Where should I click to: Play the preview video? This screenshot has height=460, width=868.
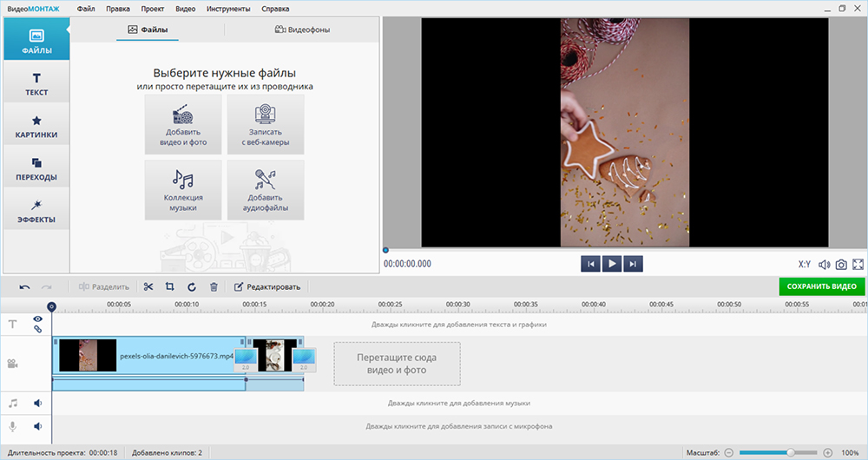tap(612, 264)
